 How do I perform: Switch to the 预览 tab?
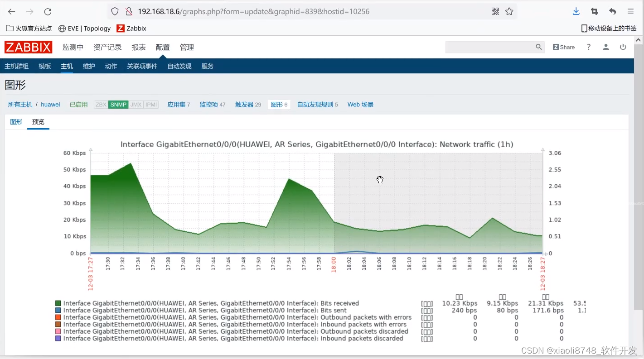(x=38, y=122)
